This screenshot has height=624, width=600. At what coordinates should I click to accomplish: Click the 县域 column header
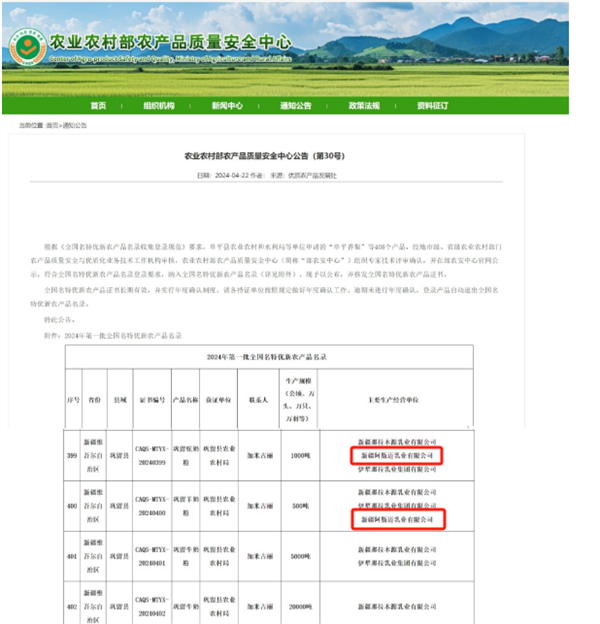(x=120, y=400)
